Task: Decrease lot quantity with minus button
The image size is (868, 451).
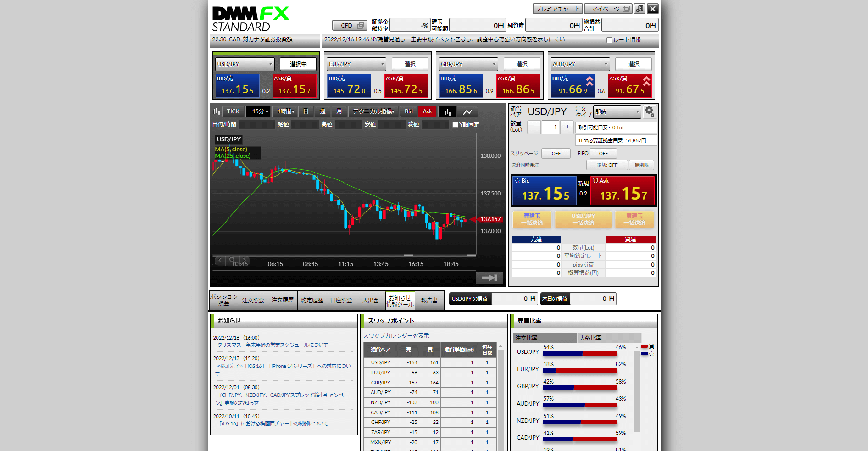Action: pos(534,127)
